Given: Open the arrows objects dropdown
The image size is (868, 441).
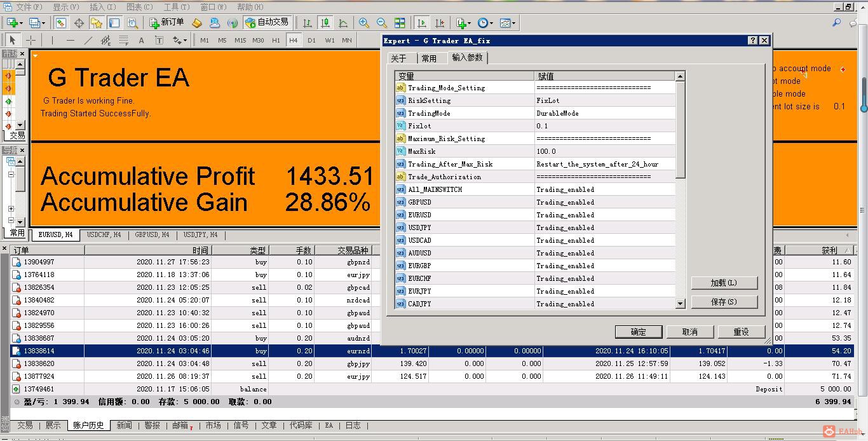Looking at the screenshot, I should click(179, 40).
